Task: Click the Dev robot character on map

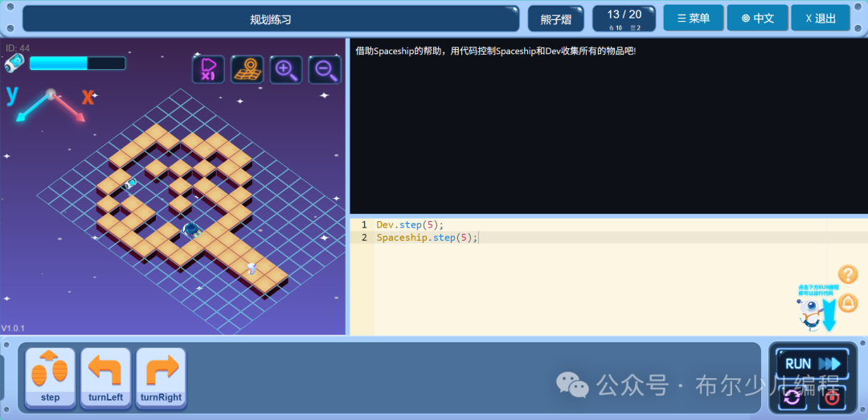Action: [x=252, y=268]
